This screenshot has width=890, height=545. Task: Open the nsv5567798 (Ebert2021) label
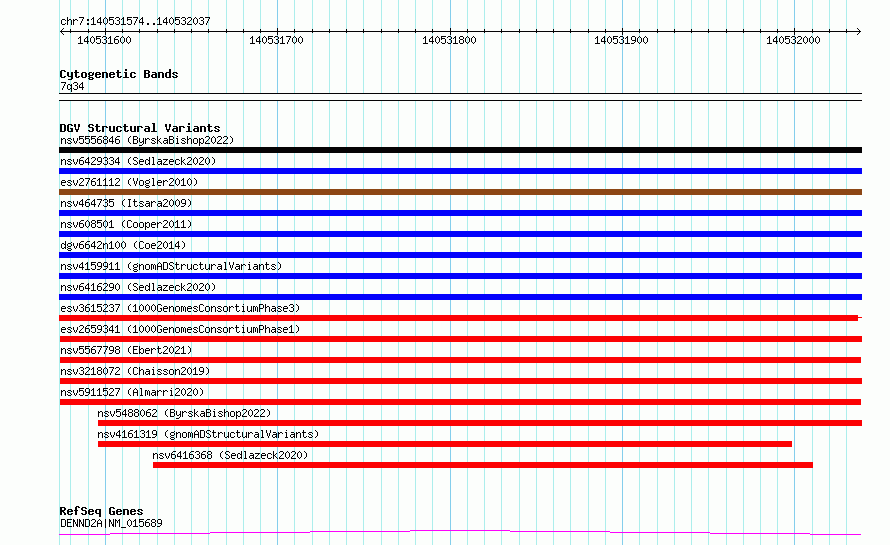click(x=126, y=350)
